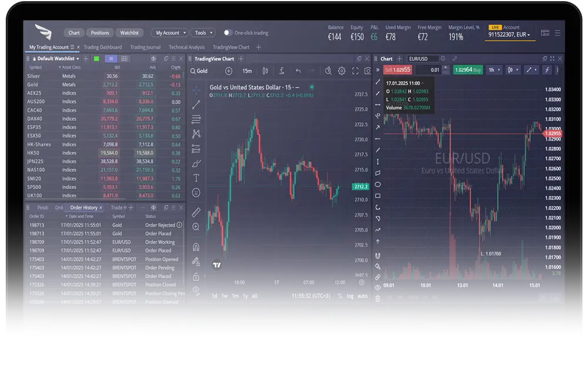Toggle the magnet mode in TradingView sidebar
Viewport: 588px width, 366px height.
(196, 247)
